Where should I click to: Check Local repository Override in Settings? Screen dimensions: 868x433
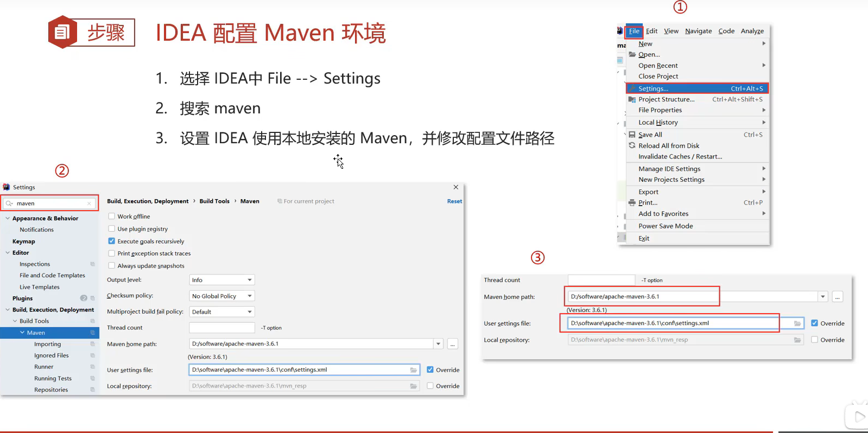(x=430, y=386)
